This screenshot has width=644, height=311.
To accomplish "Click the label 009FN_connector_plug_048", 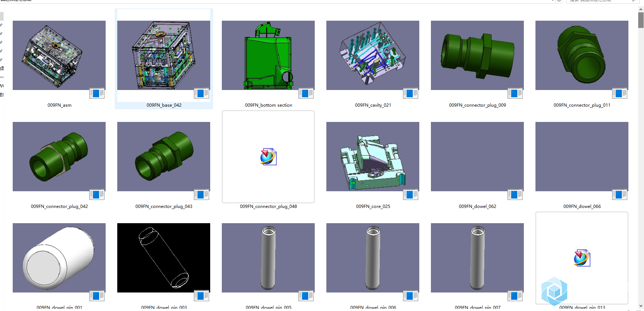I will click(268, 206).
